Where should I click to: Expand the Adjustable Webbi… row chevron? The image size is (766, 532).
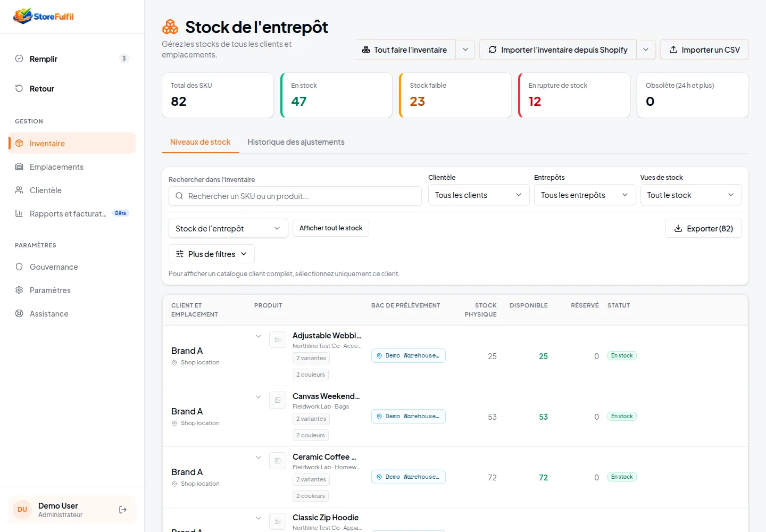click(259, 336)
